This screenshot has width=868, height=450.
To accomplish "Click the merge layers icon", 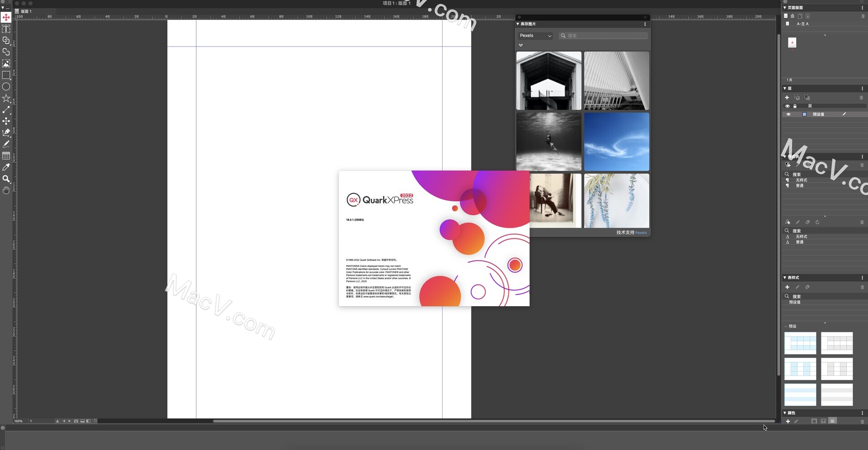I will [807, 98].
